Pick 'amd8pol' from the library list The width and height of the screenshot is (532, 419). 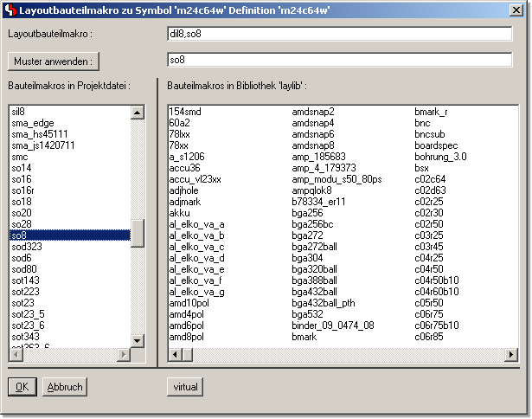186,336
